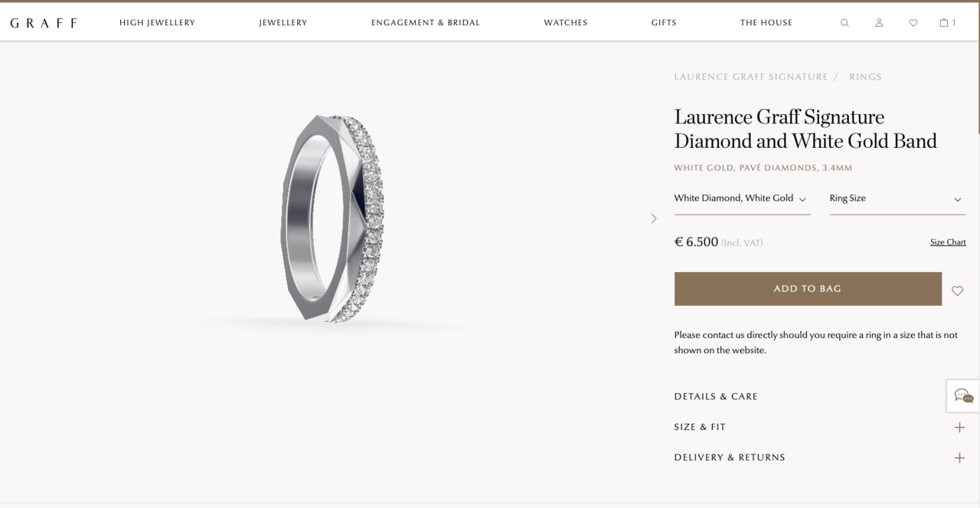The image size is (980, 508).
Task: Open the High Jewellery menu
Action: 157,23
